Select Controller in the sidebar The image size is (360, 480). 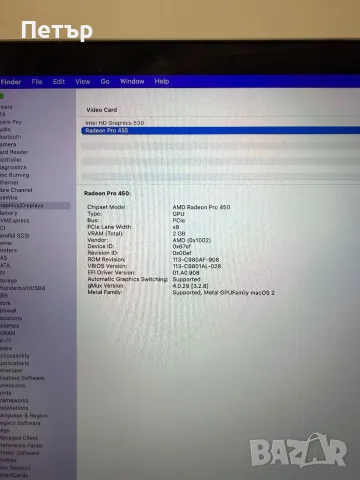11,160
